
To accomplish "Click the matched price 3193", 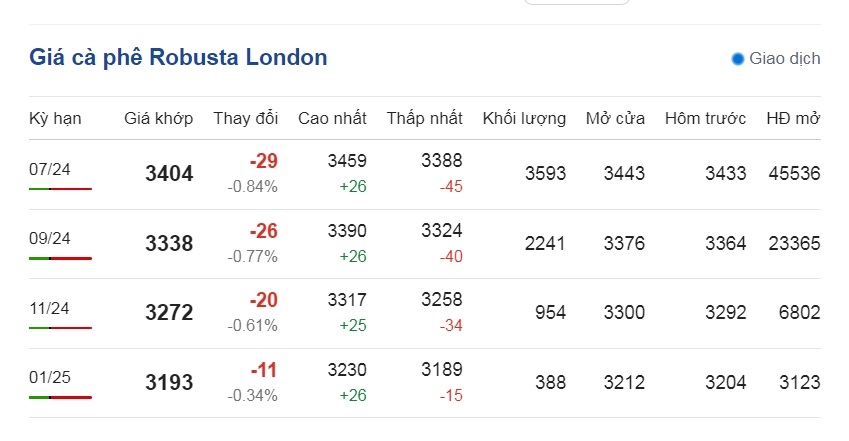I will click(169, 382).
